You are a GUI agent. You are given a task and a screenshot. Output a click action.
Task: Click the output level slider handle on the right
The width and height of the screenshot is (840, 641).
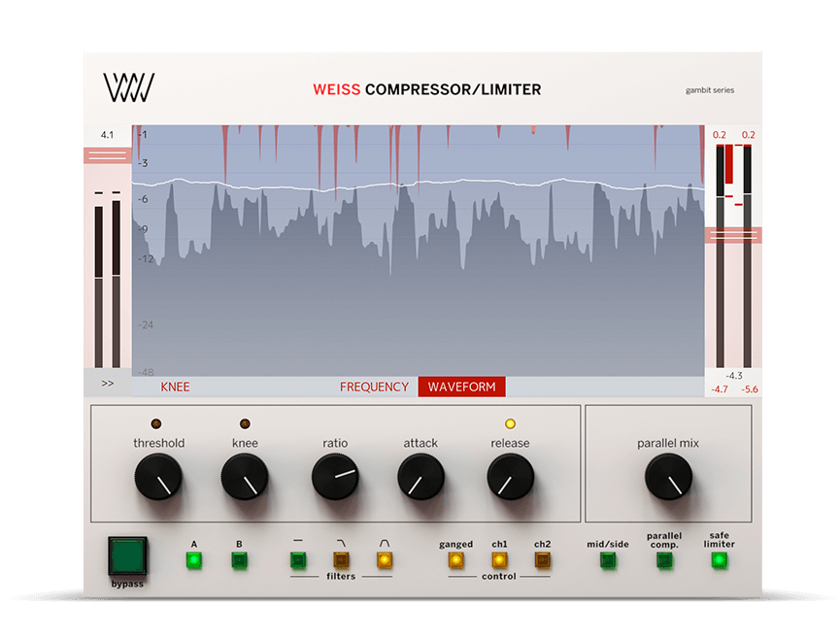[733, 235]
